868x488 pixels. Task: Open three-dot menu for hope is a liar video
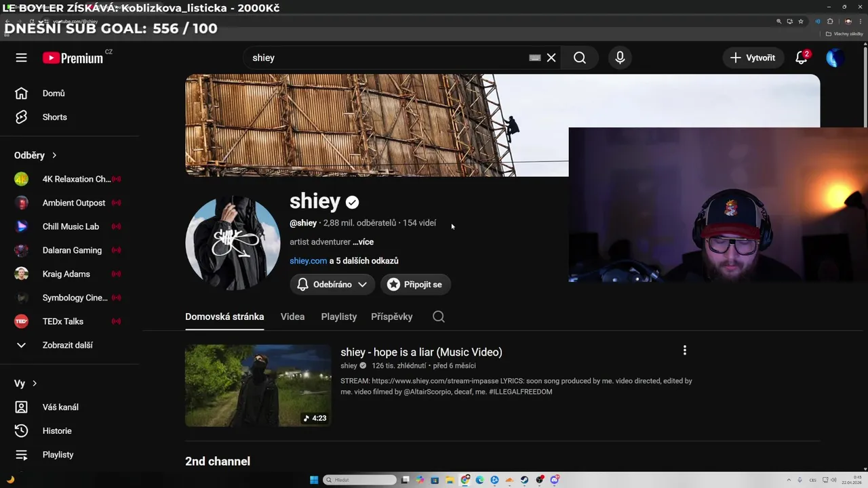[685, 350]
